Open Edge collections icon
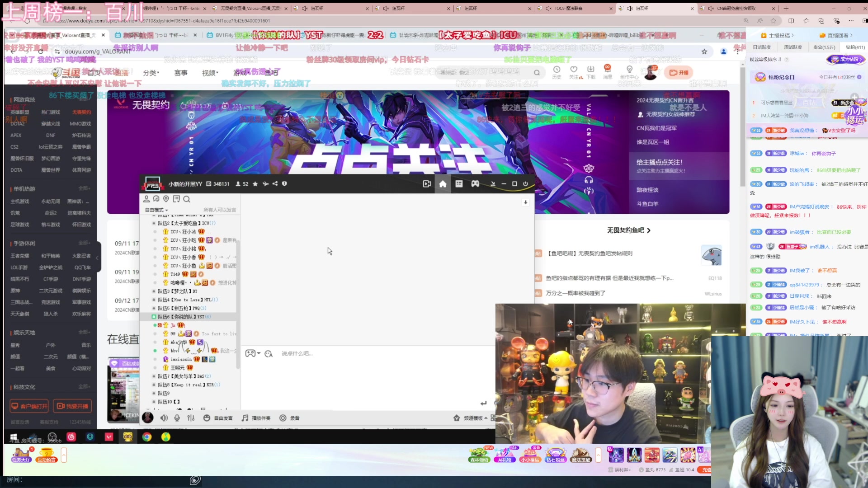Screen dimensions: 868x488 821,21
